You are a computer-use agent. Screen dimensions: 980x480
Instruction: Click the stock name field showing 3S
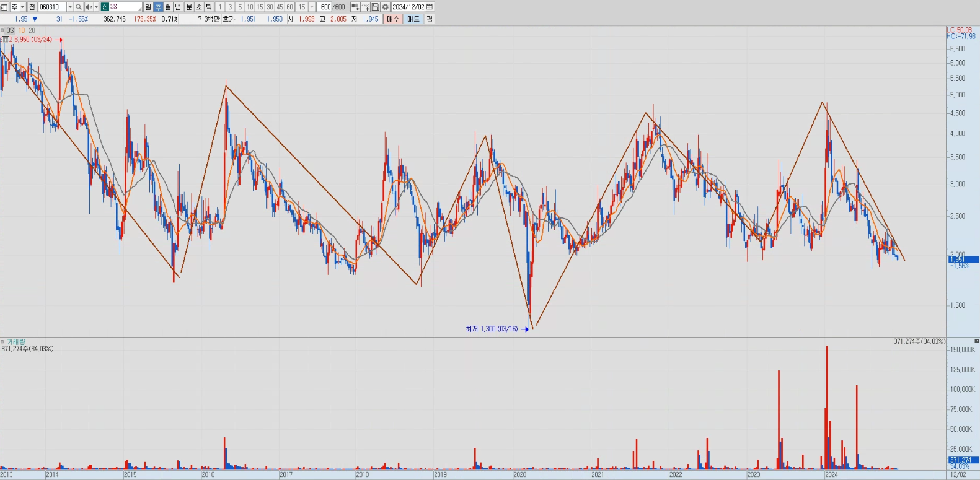point(126,7)
